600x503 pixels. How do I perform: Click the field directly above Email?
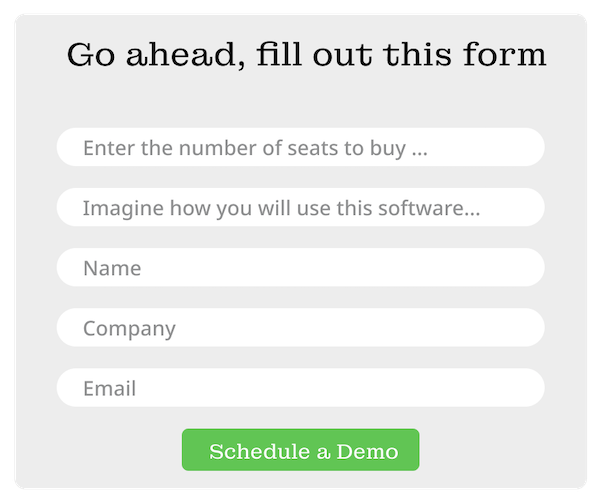[300, 328]
